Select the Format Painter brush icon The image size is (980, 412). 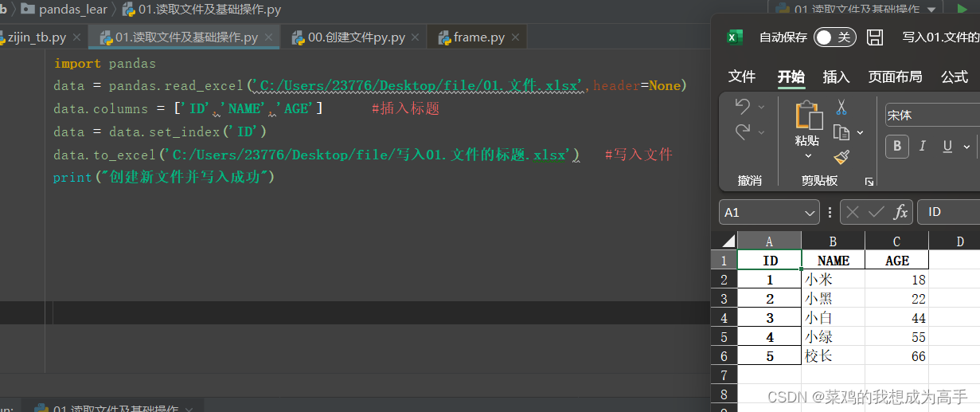point(841,157)
